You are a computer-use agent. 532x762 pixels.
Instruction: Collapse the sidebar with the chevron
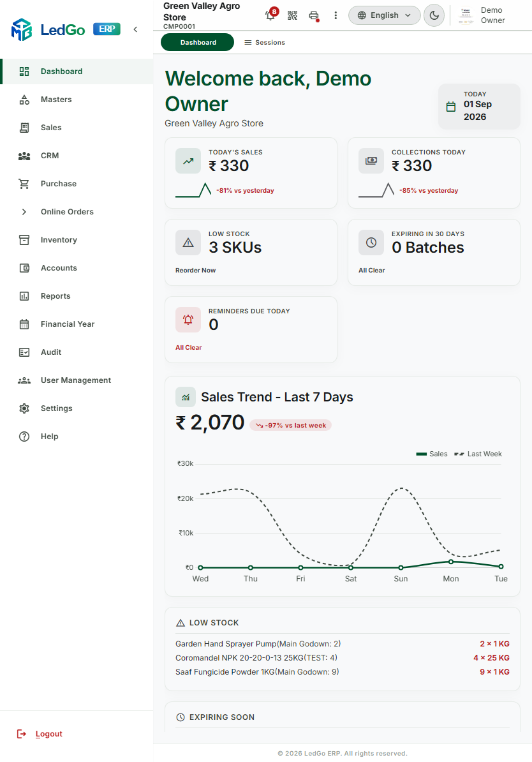tap(135, 29)
